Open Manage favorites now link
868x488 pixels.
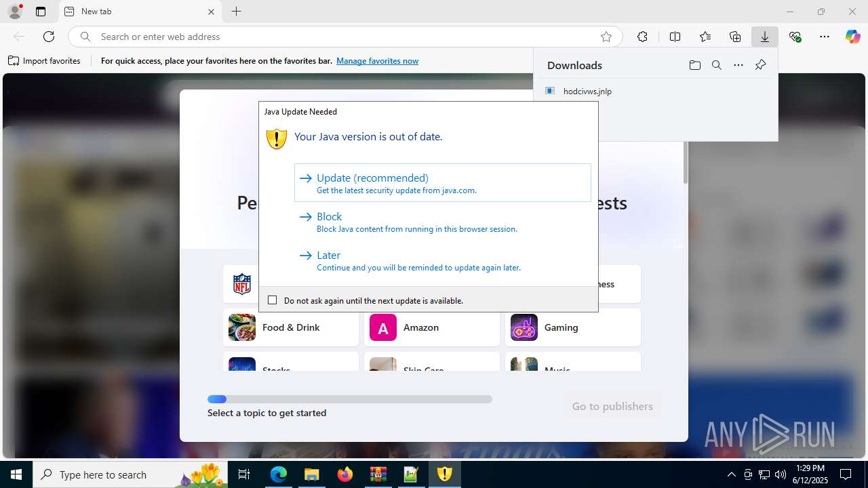377,61
